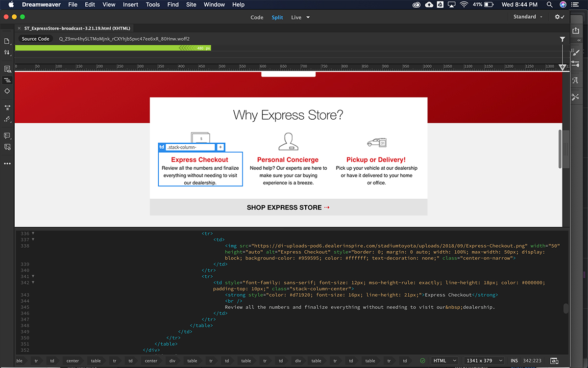Click Personal Concierge heading in preview
The height and width of the screenshot is (368, 588).
coord(288,160)
